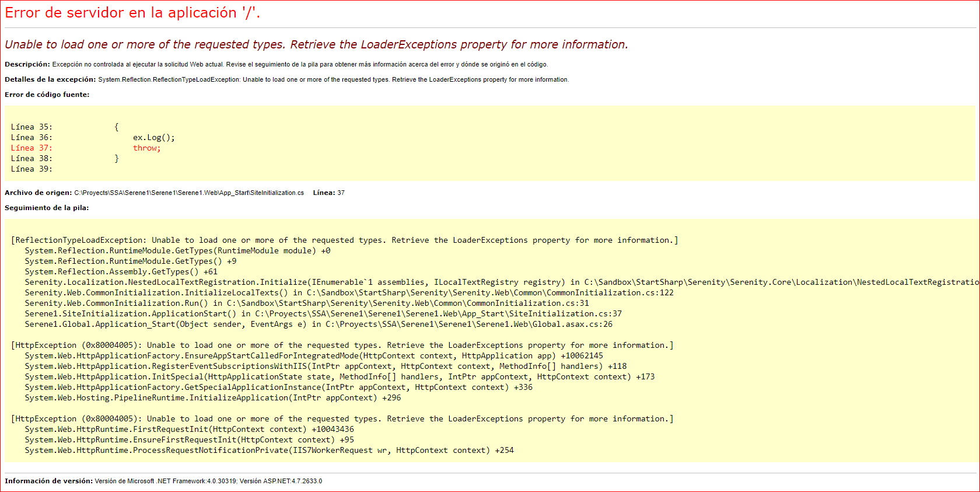Click the italic "Unable to load one or more" message
980x492 pixels.
coord(316,45)
